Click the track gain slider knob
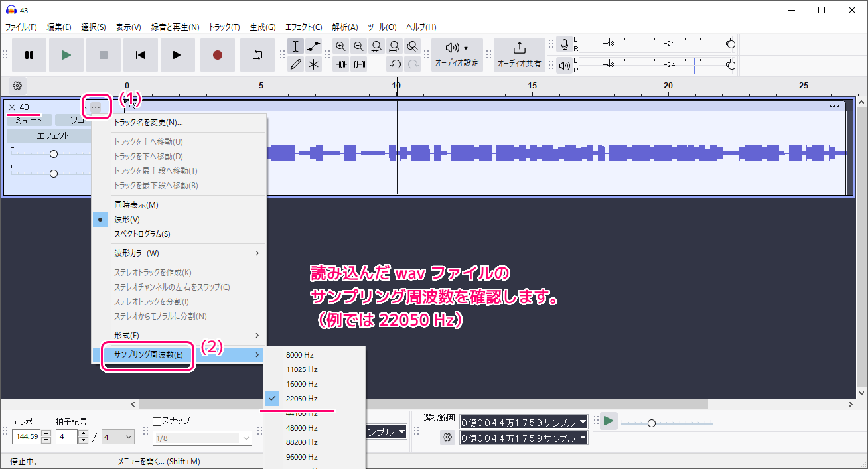868x469 pixels. point(54,154)
